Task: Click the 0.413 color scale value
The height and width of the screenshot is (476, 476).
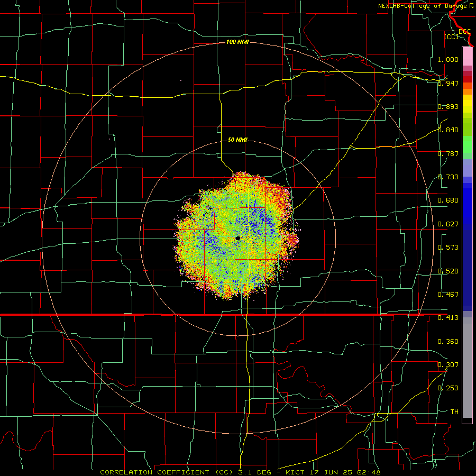Action: point(448,318)
